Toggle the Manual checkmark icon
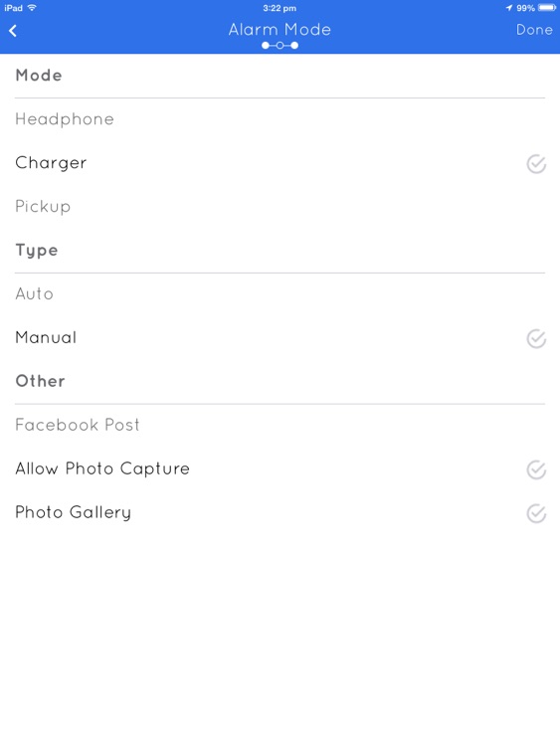This screenshot has height=746, width=560. (x=536, y=339)
